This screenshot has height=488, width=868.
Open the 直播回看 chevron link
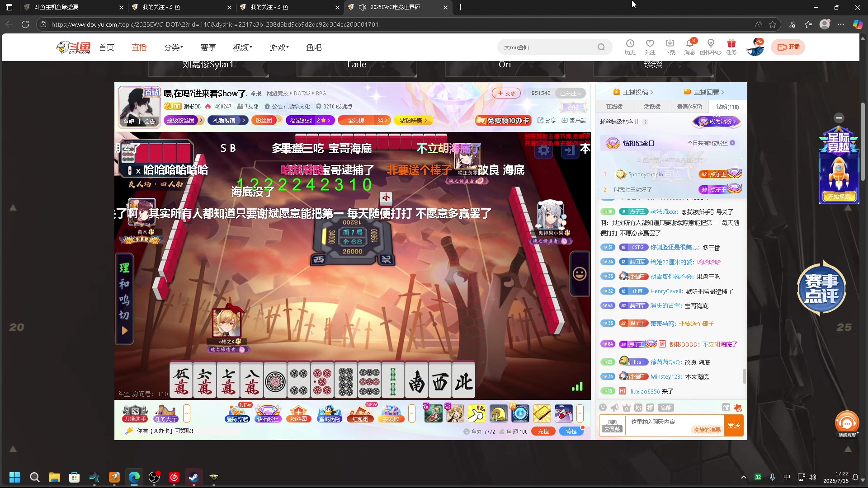click(x=704, y=92)
